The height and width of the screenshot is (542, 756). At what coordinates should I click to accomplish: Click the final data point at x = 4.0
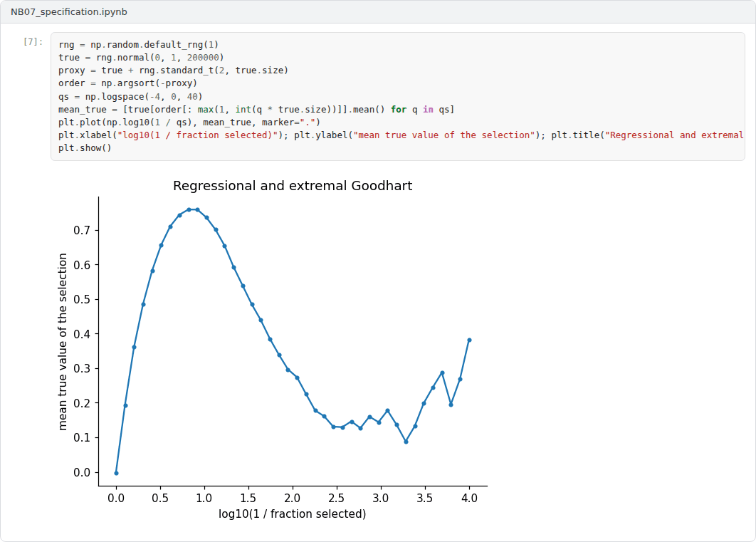coord(469,340)
